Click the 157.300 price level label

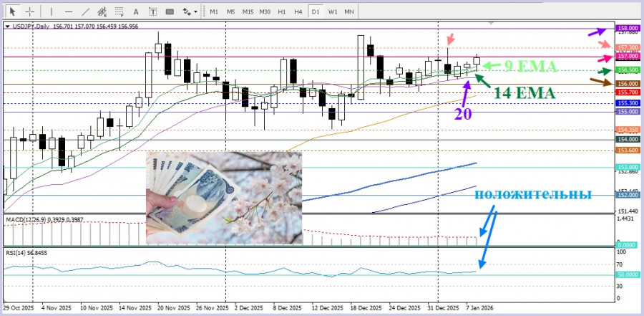point(628,48)
